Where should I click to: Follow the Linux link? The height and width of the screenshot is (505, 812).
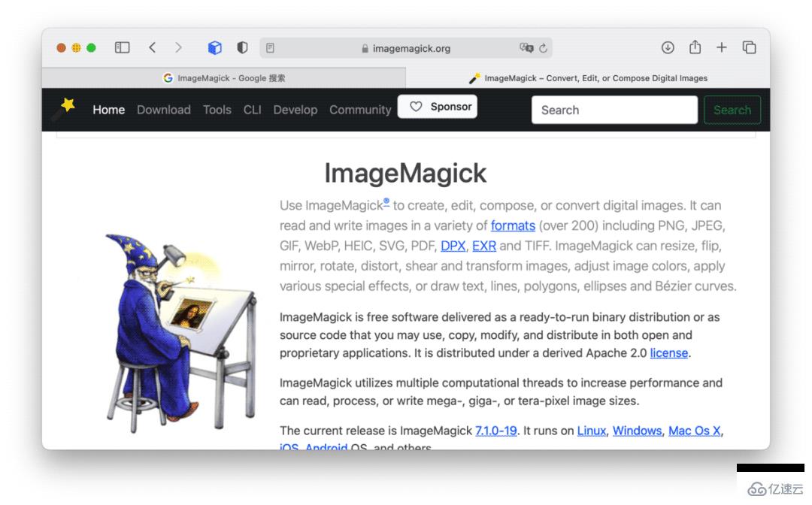[x=592, y=431]
